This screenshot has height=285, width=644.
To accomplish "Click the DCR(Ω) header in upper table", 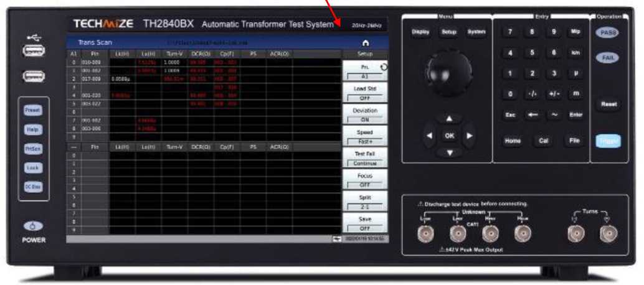I will pos(199,54).
